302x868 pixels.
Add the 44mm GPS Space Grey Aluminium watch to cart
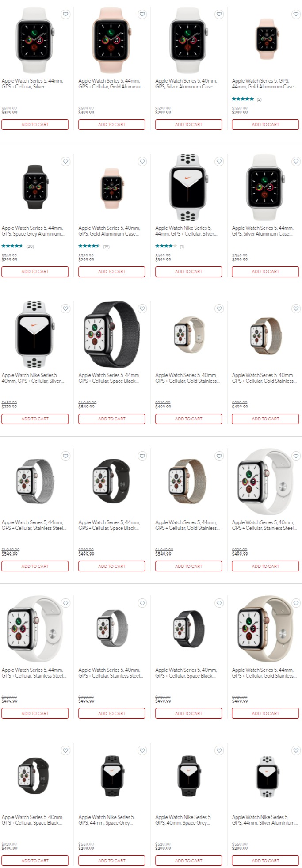(x=35, y=271)
